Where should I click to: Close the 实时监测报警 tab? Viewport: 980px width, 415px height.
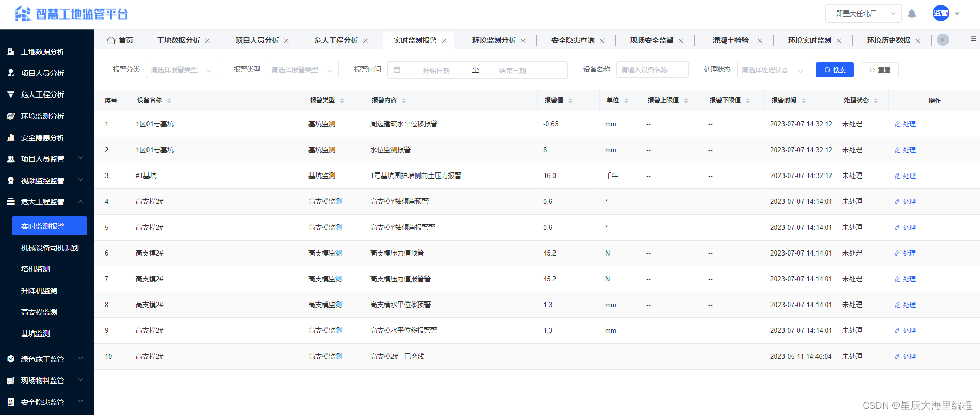pyautogui.click(x=444, y=41)
